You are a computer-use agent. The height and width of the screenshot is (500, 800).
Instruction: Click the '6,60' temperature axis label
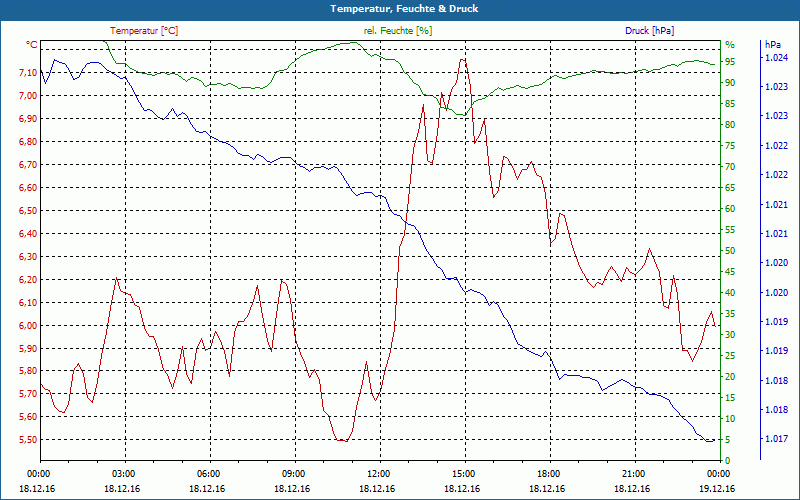point(28,188)
